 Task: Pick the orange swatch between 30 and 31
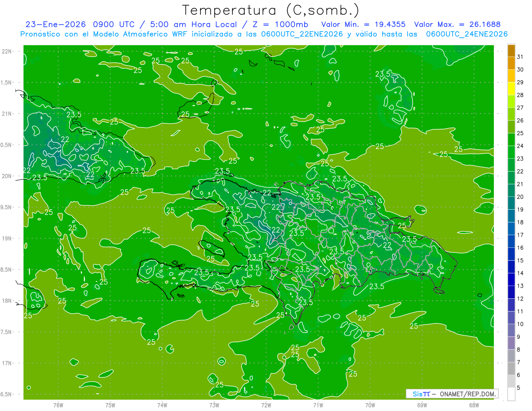point(511,63)
